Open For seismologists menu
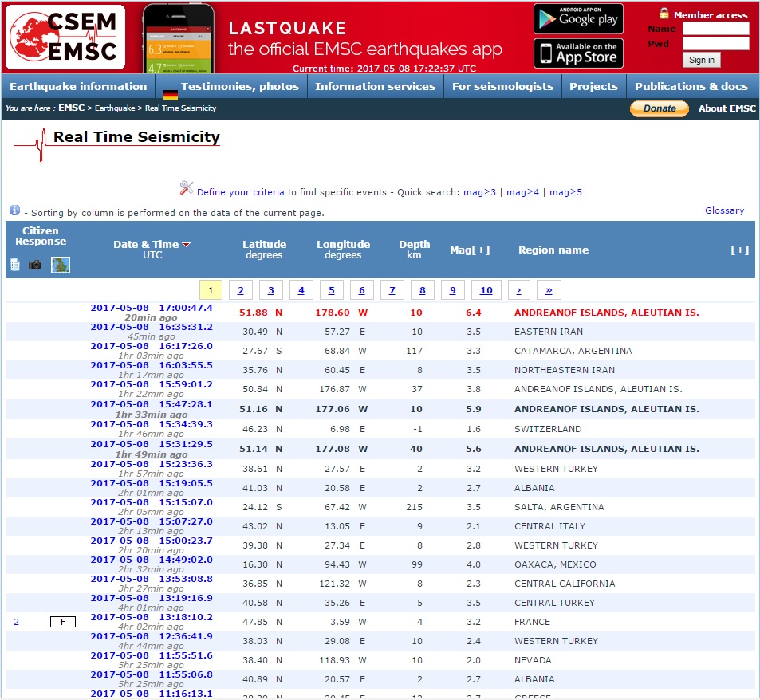760x700 pixels. (502, 86)
